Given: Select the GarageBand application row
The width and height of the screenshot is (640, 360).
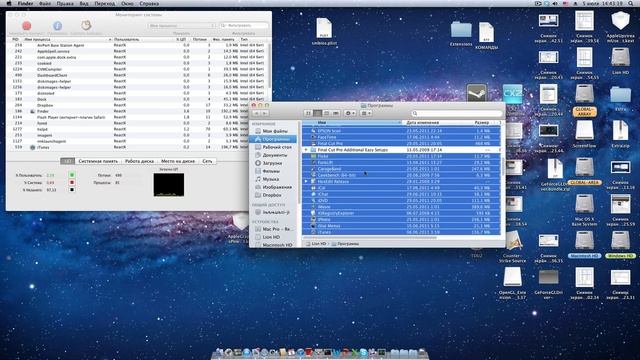Looking at the screenshot, I should coord(401,169).
